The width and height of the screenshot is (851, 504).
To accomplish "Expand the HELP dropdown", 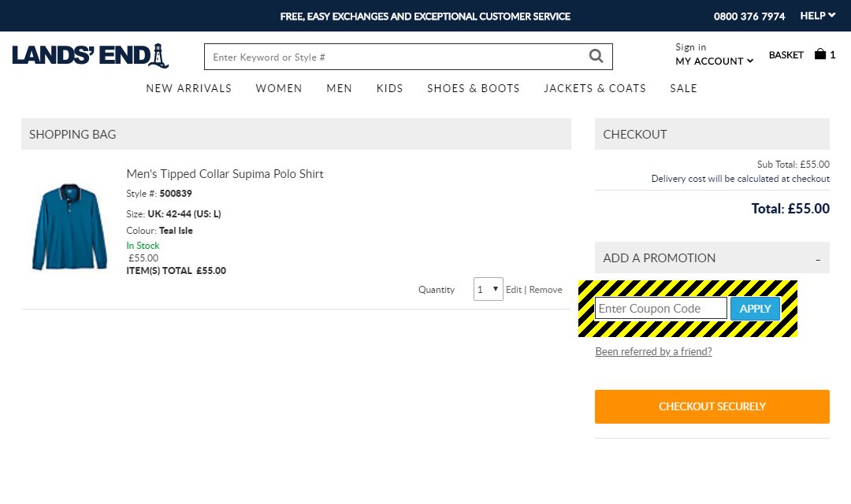I will point(817,16).
